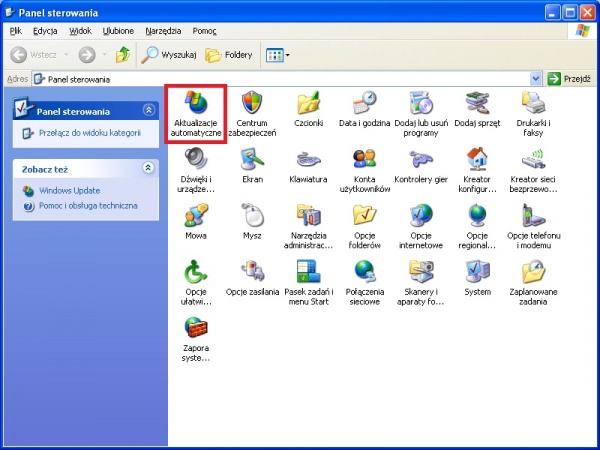Open Konta użytkowników icon
600x450 pixels.
coord(364,170)
